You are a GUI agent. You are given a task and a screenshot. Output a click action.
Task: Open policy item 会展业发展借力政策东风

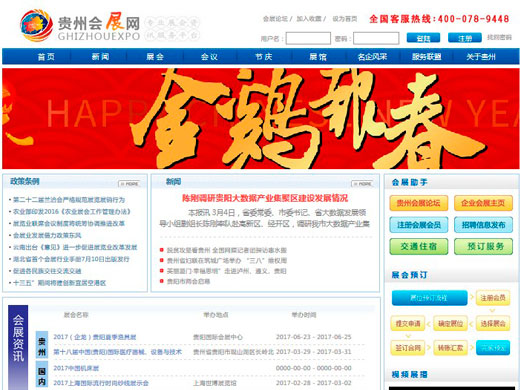coord(47,235)
